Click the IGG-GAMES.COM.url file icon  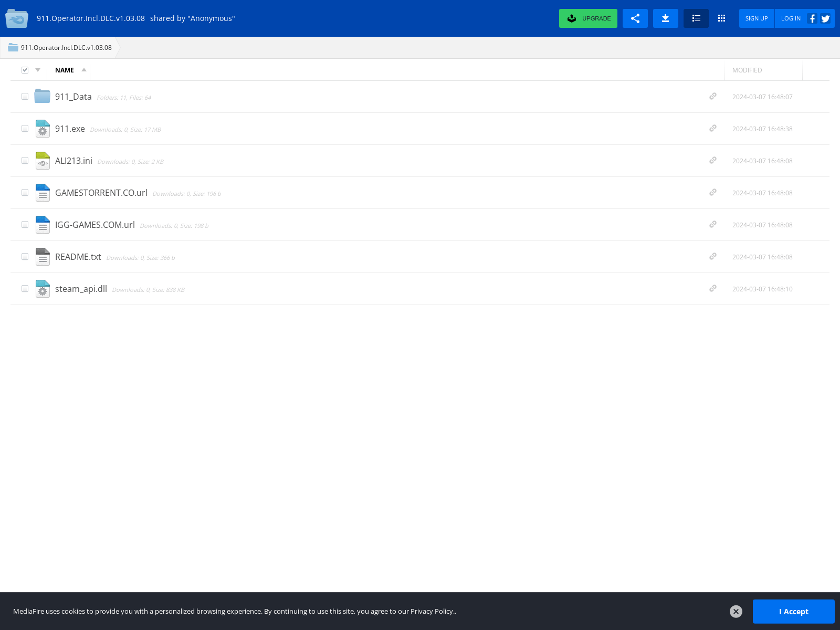[x=43, y=225]
